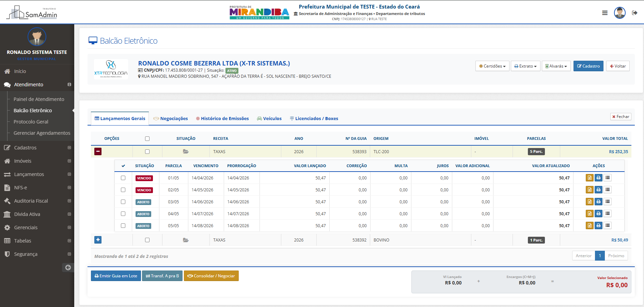Viewport: 644px width, 307px height.
Task: Expand the Cadastros sidebar menu
Action: pyautogui.click(x=37, y=148)
